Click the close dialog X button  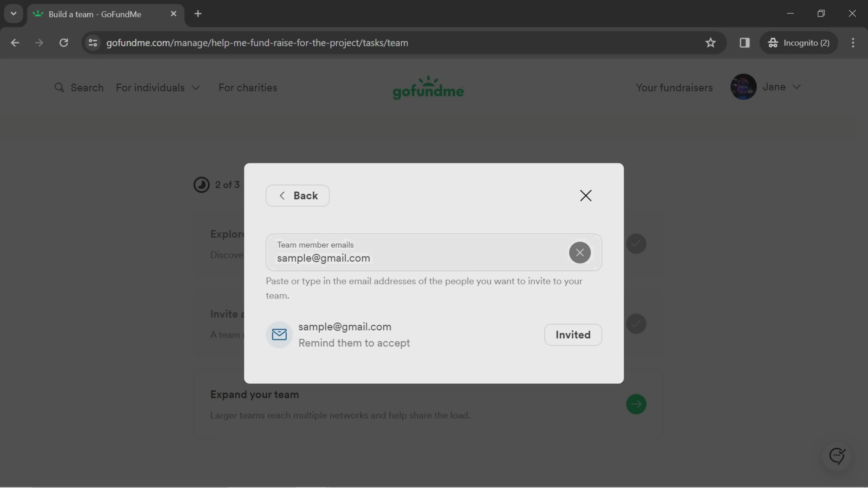click(x=584, y=195)
